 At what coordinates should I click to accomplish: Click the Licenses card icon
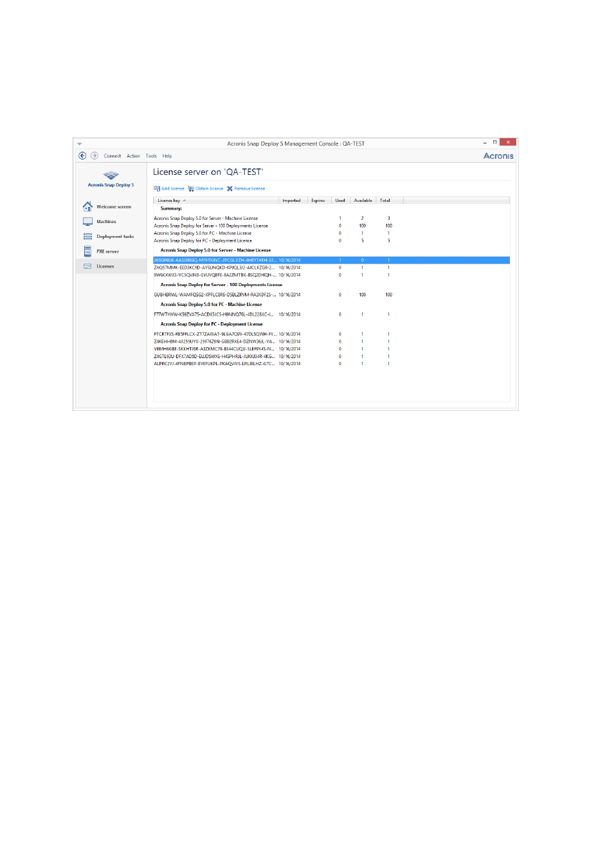[87, 266]
